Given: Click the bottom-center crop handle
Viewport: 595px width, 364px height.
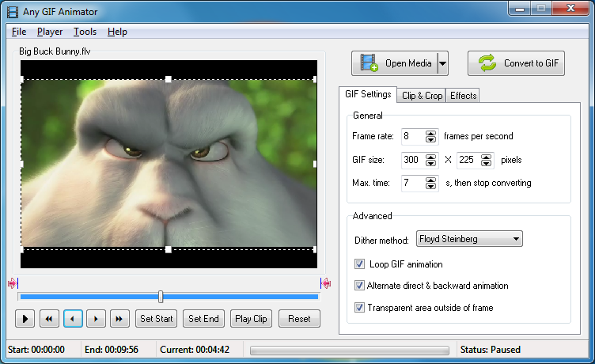Looking at the screenshot, I should click(x=168, y=249).
